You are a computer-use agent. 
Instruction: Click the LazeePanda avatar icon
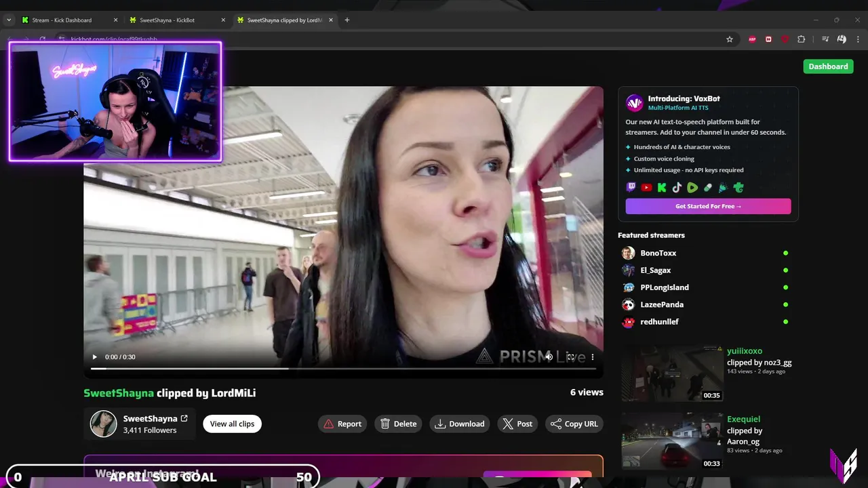coord(629,304)
